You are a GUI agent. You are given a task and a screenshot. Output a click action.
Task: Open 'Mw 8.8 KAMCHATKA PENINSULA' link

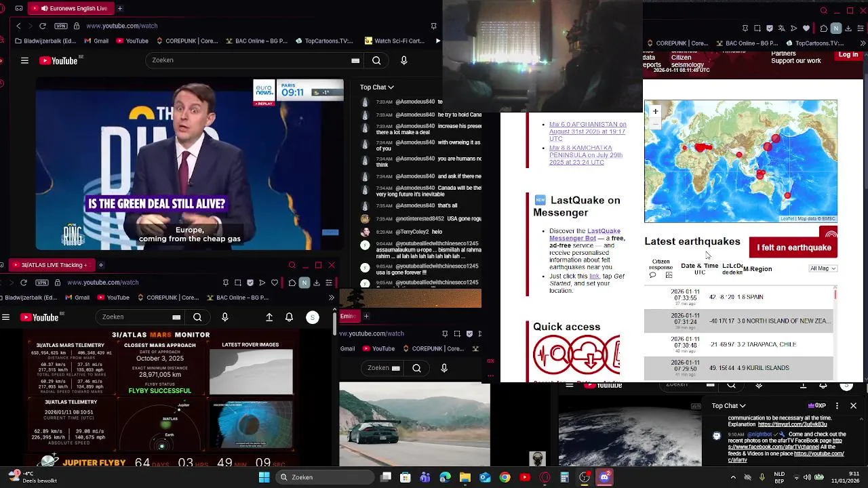tap(585, 155)
